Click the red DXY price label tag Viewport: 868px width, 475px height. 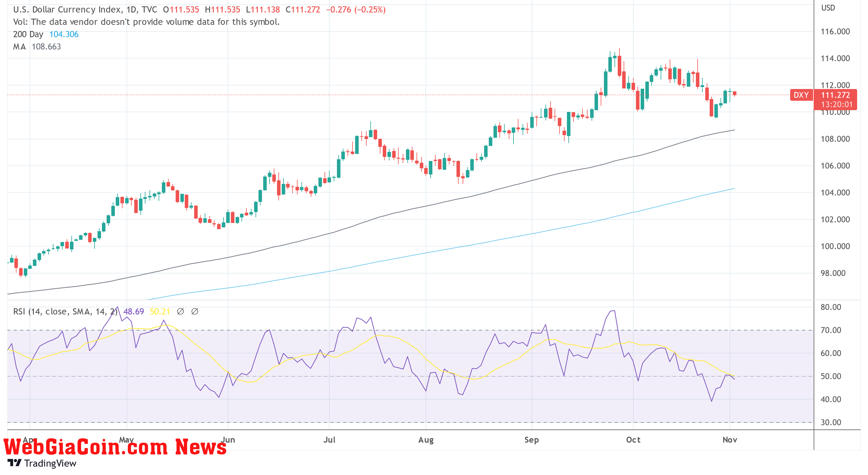[x=801, y=95]
